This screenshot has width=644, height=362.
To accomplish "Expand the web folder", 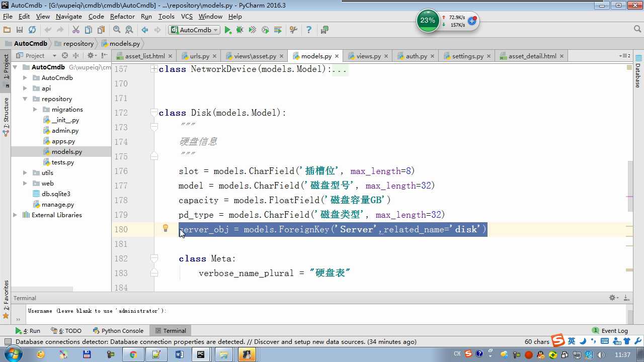I will tap(25, 184).
